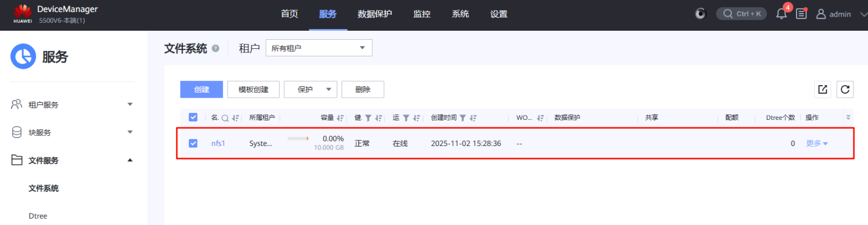Click the refresh icon above the table

click(x=845, y=89)
